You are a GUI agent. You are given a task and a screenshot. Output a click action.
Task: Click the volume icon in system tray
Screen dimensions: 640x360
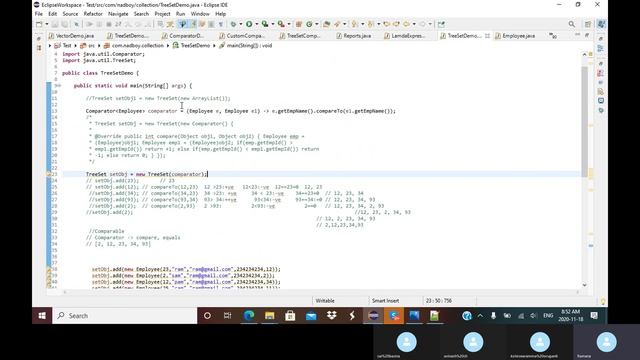tap(533, 316)
